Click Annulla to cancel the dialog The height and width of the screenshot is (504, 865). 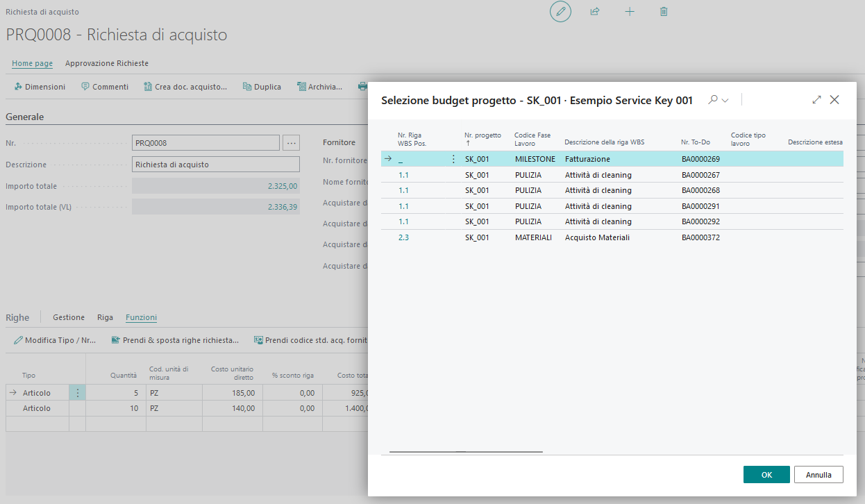pyautogui.click(x=818, y=475)
